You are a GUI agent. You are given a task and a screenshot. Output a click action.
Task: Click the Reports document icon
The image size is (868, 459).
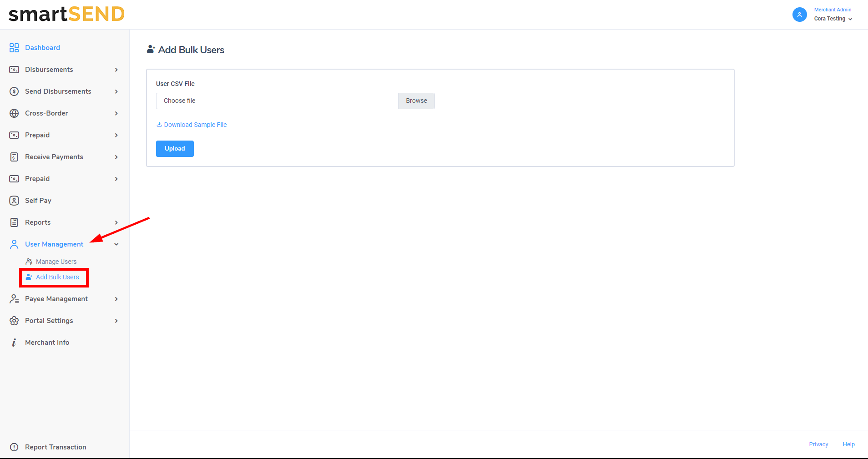pyautogui.click(x=14, y=222)
